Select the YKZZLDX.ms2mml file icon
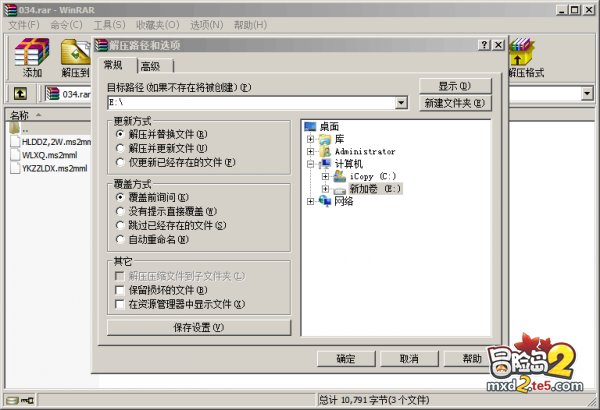 15,168
